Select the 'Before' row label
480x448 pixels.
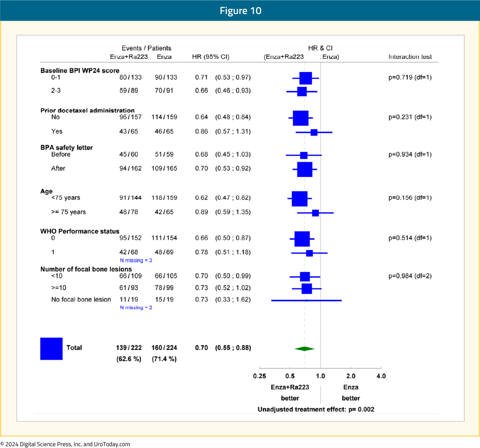(61, 154)
